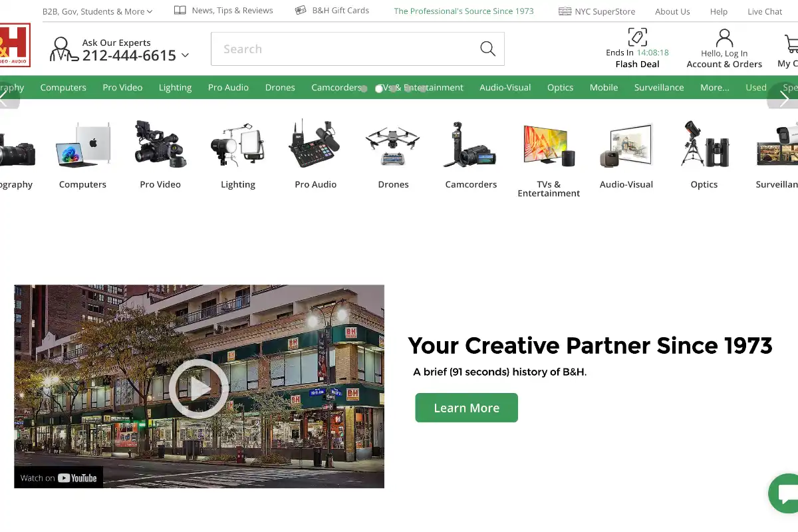The height and width of the screenshot is (532, 798).
Task: Open the search magnifier icon
Action: 487,49
